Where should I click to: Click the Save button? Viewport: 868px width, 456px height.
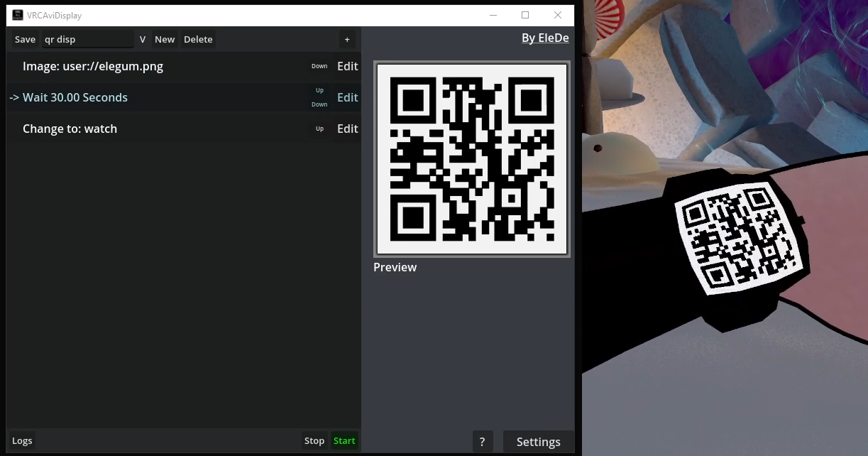[x=25, y=40]
